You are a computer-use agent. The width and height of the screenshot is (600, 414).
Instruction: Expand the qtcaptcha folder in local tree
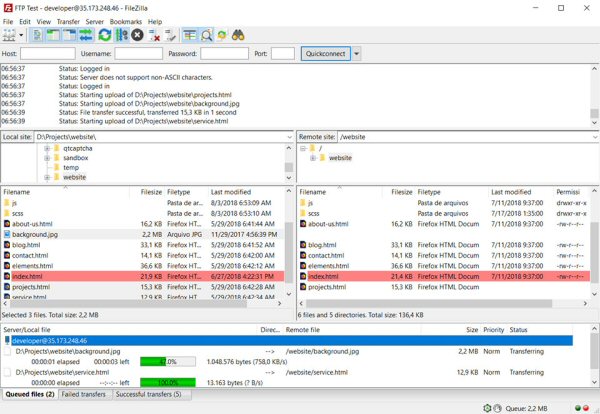click(47, 148)
